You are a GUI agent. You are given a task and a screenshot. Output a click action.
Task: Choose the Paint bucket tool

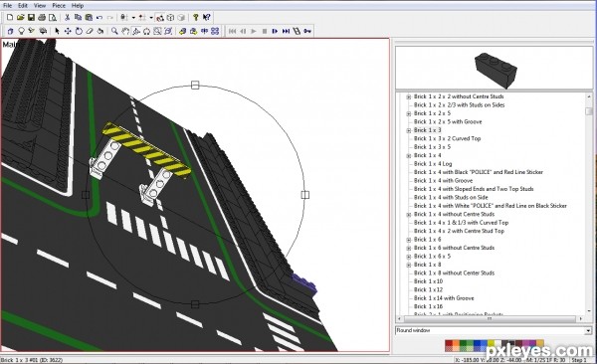coord(99,31)
